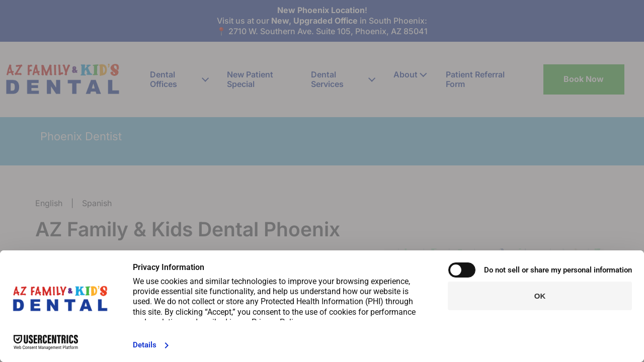Screen dimensions: 644x362
Task: Click the 'Do not sell or share' label
Action: [x=557, y=270]
